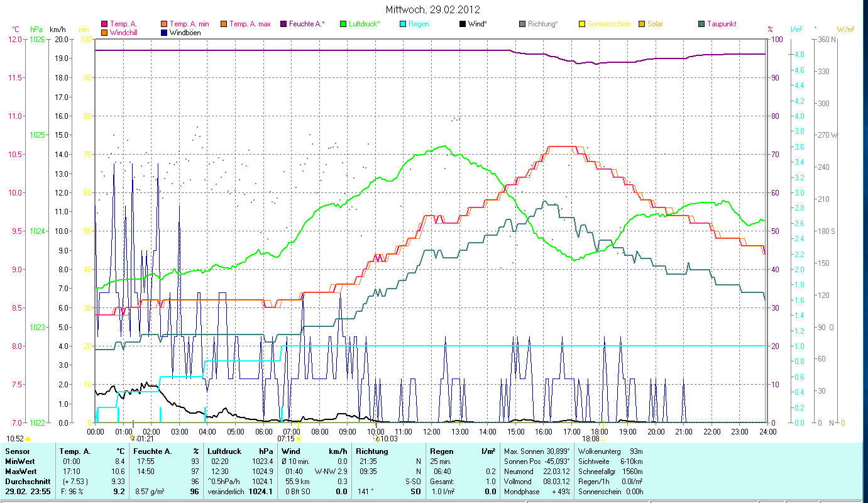This screenshot has height=503, width=868.
Task: Click the green Luftdruck legend square
Action: point(343,25)
